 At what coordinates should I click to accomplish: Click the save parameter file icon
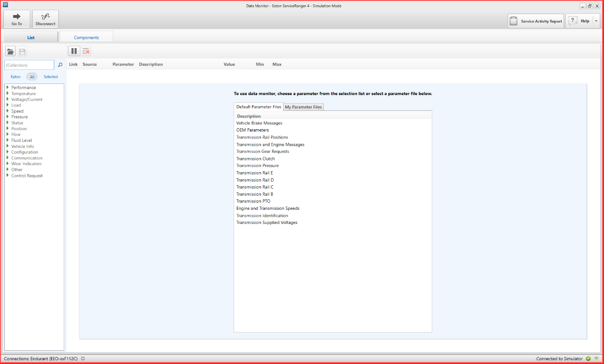coord(22,51)
